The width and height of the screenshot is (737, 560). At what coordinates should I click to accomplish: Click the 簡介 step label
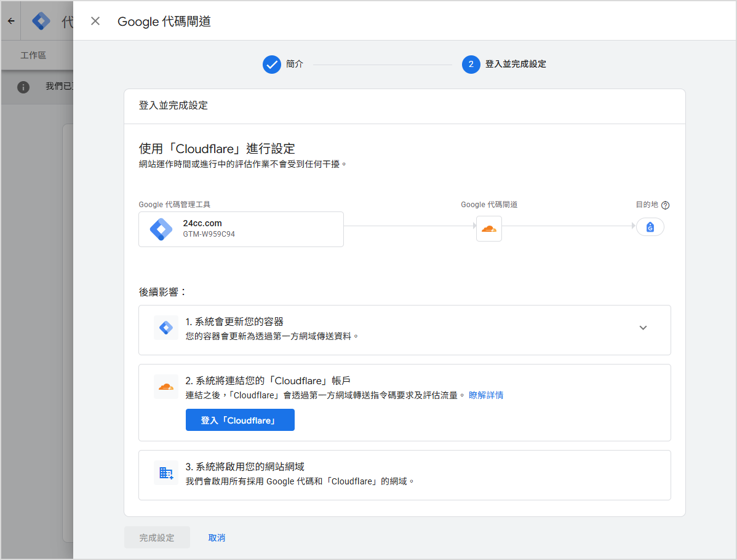click(295, 64)
